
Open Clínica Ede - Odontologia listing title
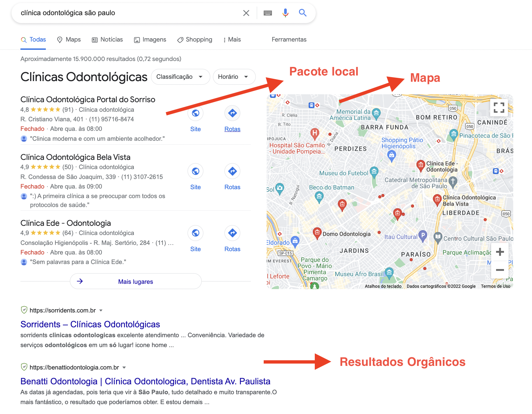coord(66,223)
